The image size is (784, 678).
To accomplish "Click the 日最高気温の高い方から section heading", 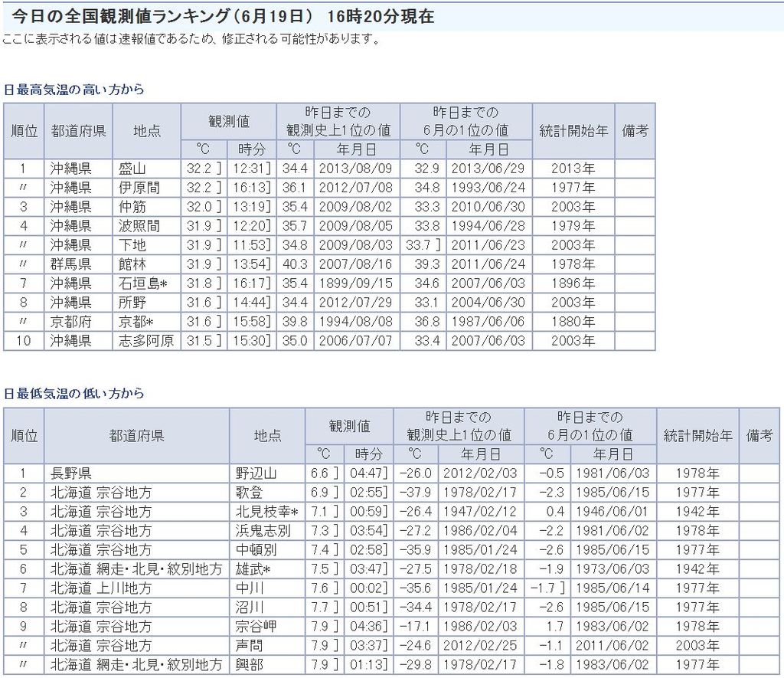I will [x=73, y=90].
